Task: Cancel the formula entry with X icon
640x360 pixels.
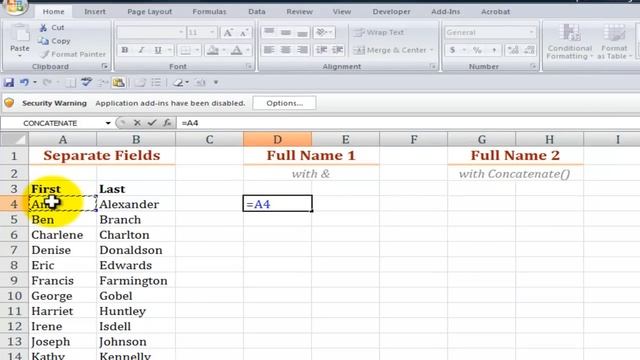Action: pyautogui.click(x=138, y=123)
